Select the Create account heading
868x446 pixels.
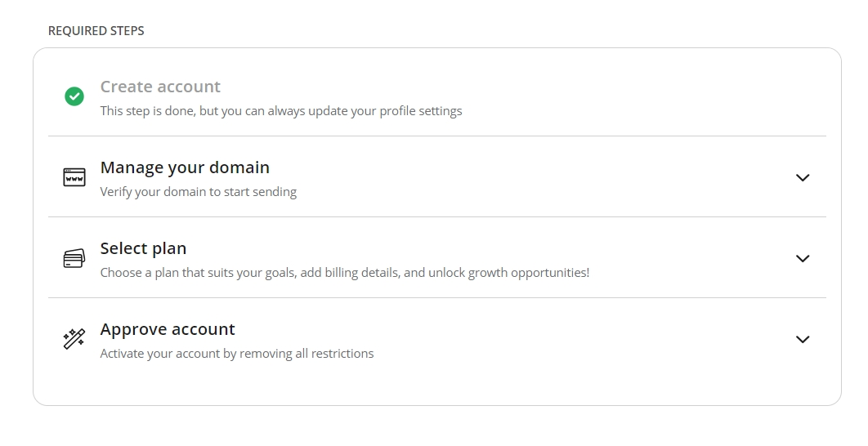coord(160,87)
